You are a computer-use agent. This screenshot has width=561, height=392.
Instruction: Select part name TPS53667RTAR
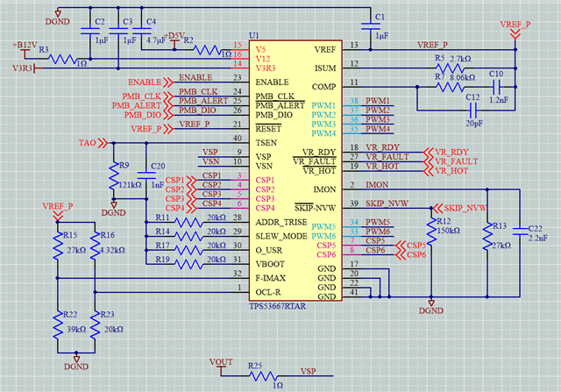pos(278,306)
